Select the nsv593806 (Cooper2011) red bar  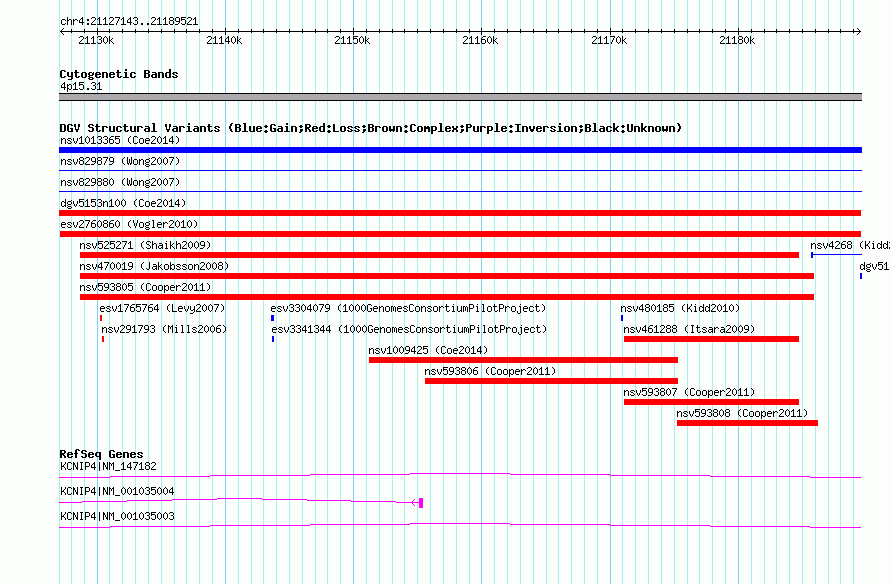(x=551, y=381)
